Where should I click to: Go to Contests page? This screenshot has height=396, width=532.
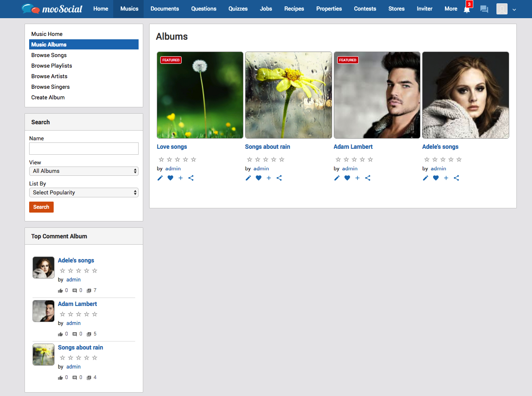365,9
